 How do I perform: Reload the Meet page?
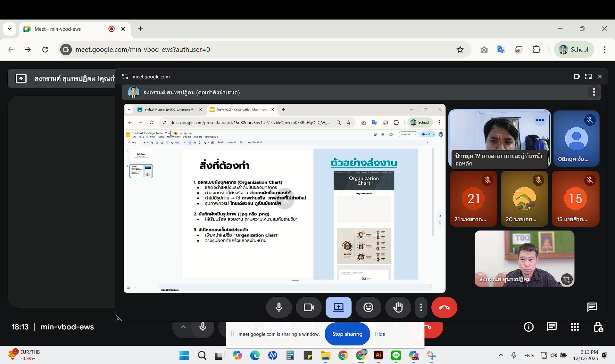[46, 50]
